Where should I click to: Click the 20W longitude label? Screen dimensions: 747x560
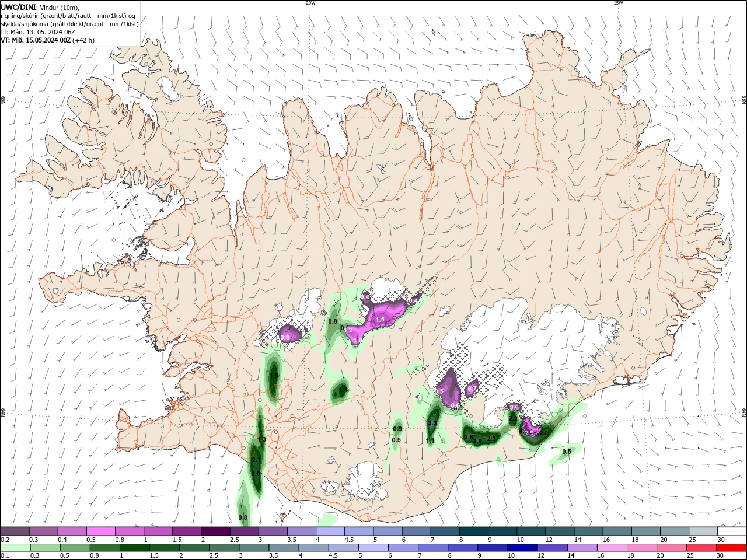(310, 3)
